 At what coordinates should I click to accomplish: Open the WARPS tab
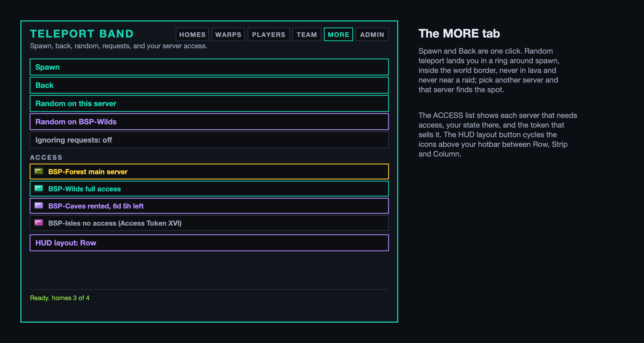228,35
